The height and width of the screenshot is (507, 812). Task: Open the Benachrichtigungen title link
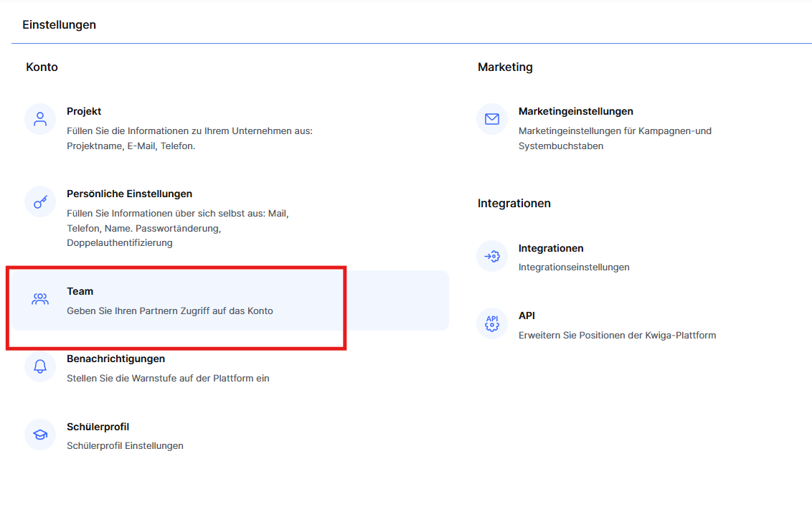click(115, 359)
